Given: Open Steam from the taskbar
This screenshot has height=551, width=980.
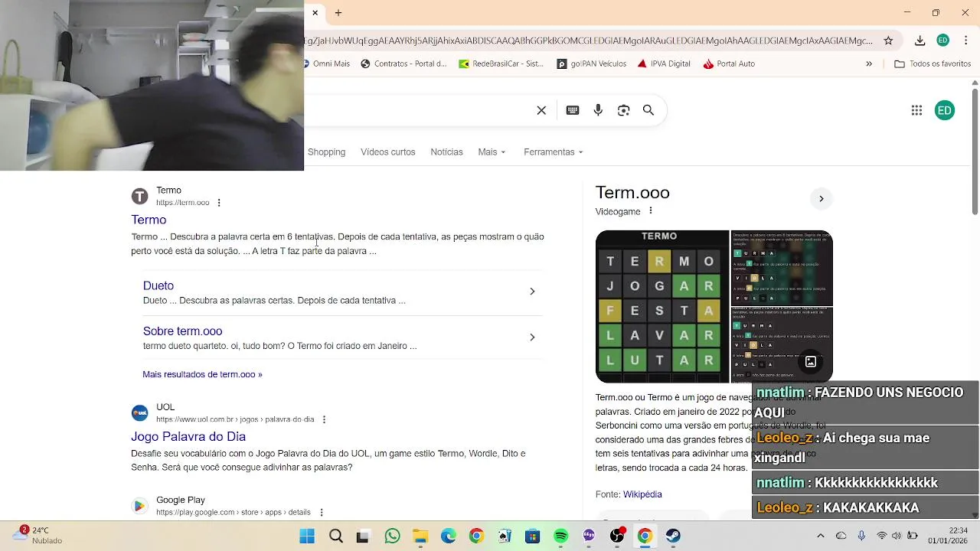Looking at the screenshot, I should 673,536.
